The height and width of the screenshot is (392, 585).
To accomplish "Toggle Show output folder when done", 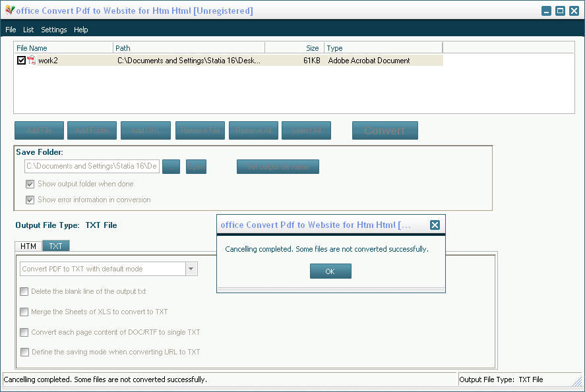I will coord(30,184).
